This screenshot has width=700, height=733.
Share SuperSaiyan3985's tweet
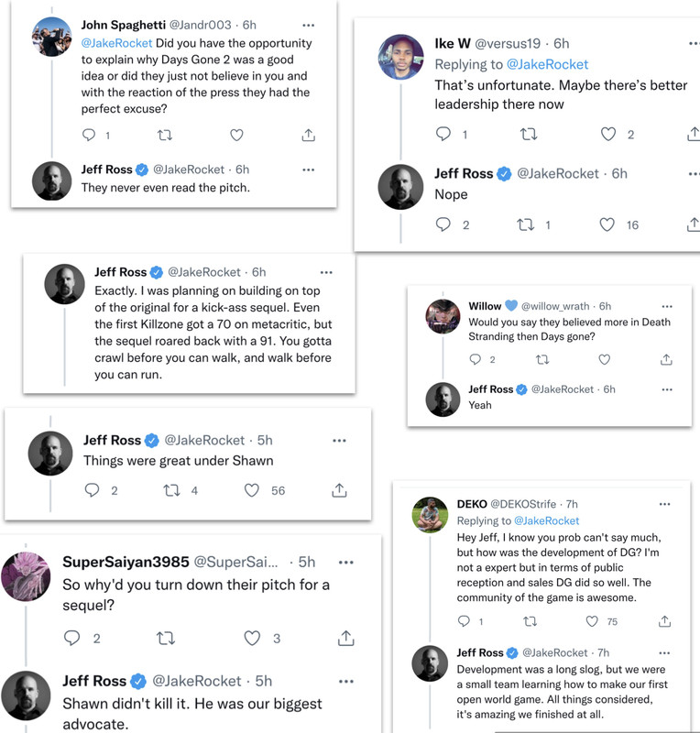point(346,638)
